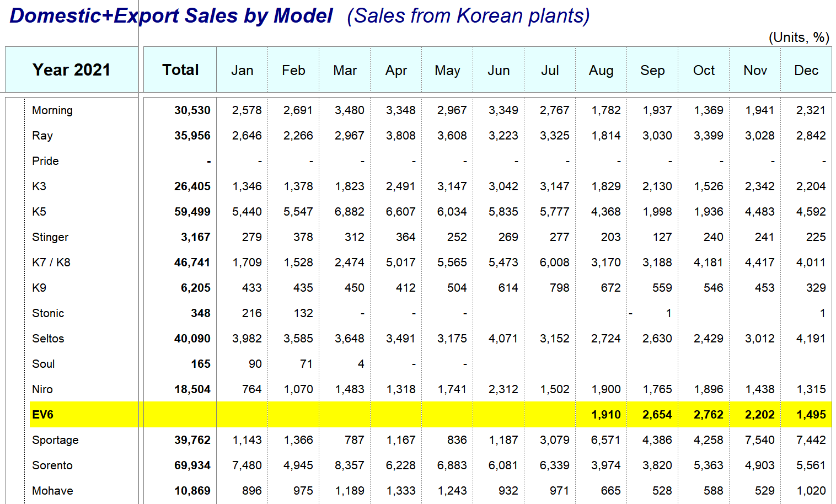The height and width of the screenshot is (504, 836).
Task: Select Niro total value 18,504
Action: pos(192,389)
